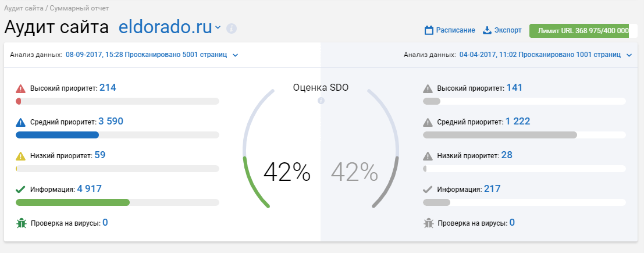Expand the 04-04-2017 analysis date chevron
644x253 pixels.
629,55
